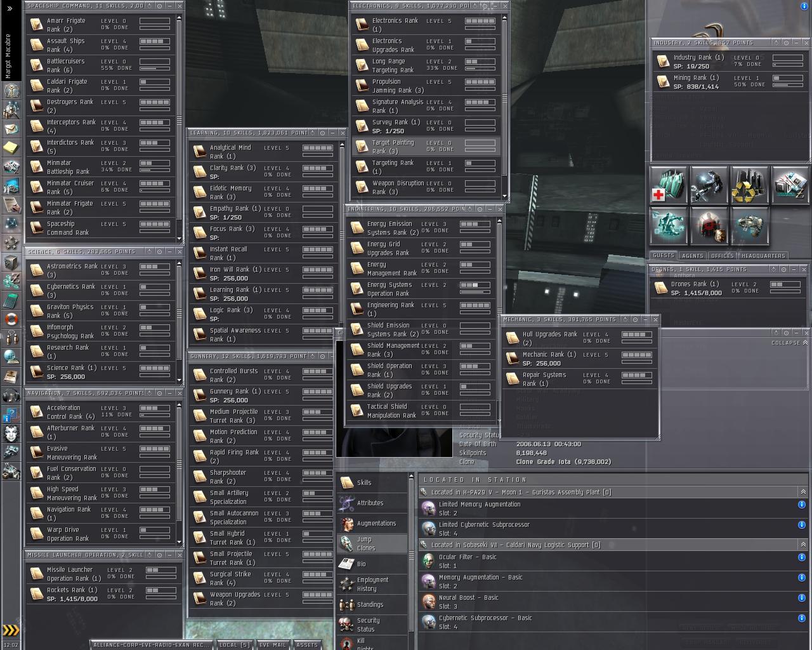Open the yellow notepad icon in sidebar
The image size is (812, 650).
coord(11,147)
